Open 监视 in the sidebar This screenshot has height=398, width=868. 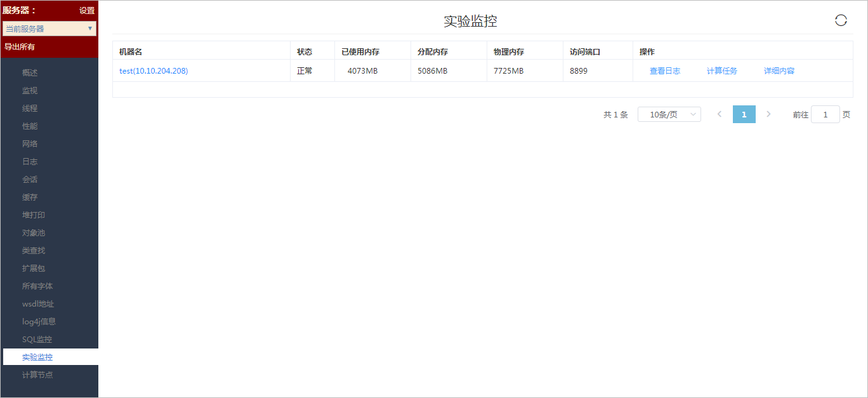[x=30, y=91]
